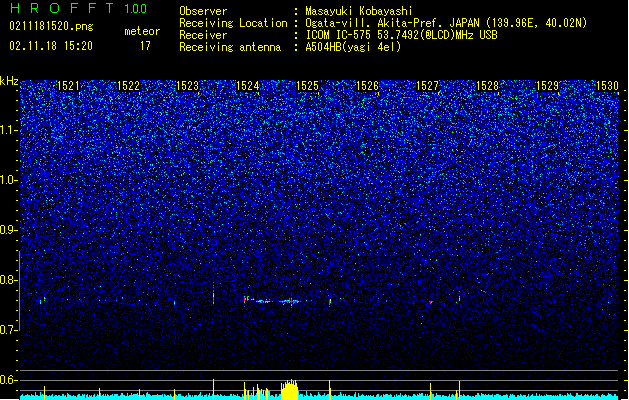Click the meteor count value 17
Screen dimensions: 629x400
point(145,46)
